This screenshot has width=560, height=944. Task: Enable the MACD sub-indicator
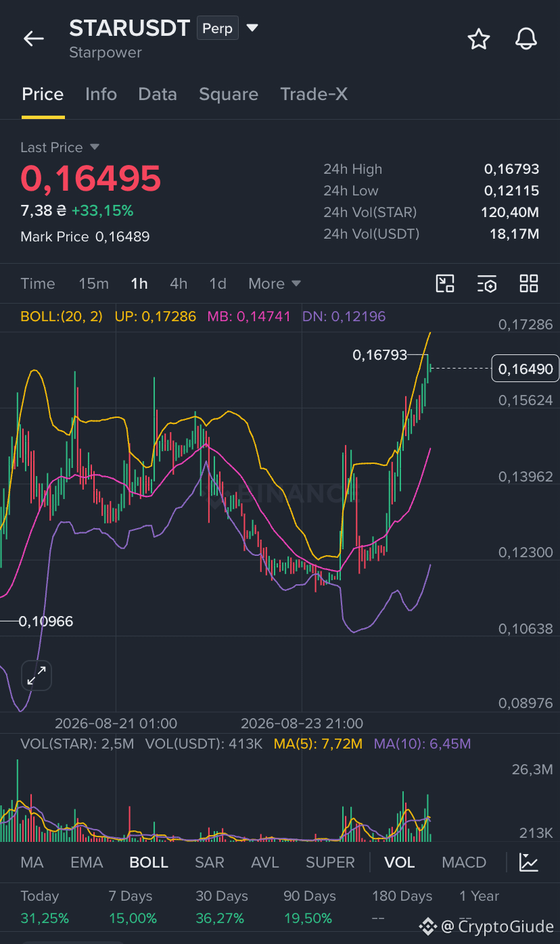click(464, 862)
